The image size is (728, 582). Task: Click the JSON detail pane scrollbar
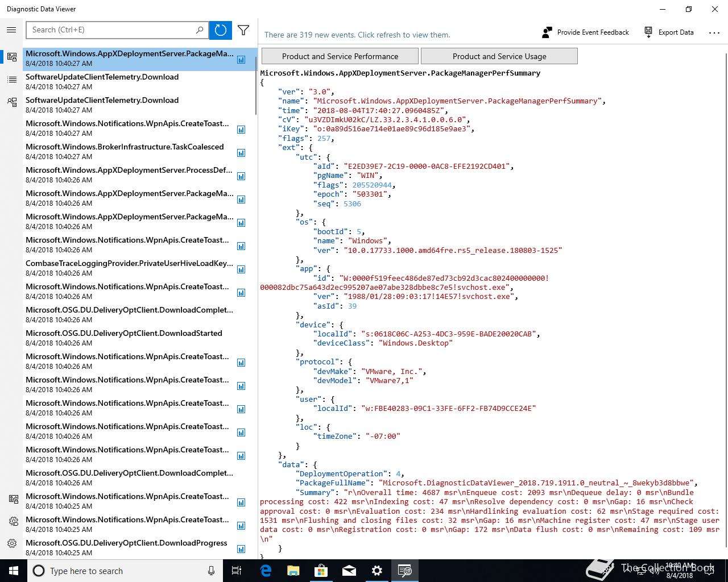tap(726, 301)
